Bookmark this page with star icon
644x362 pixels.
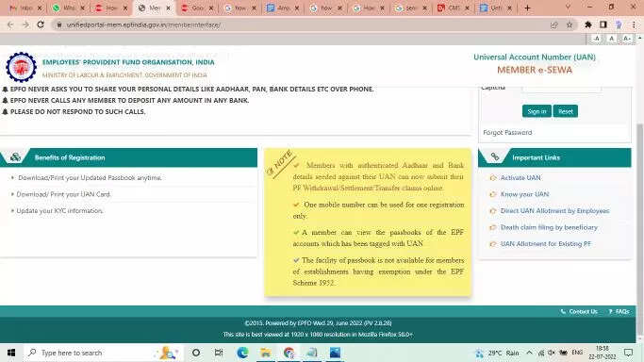click(570, 25)
